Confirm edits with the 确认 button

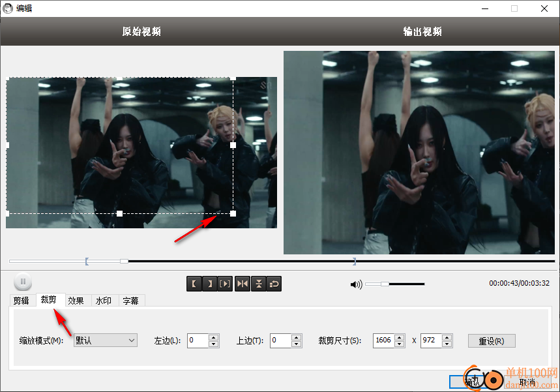(472, 382)
